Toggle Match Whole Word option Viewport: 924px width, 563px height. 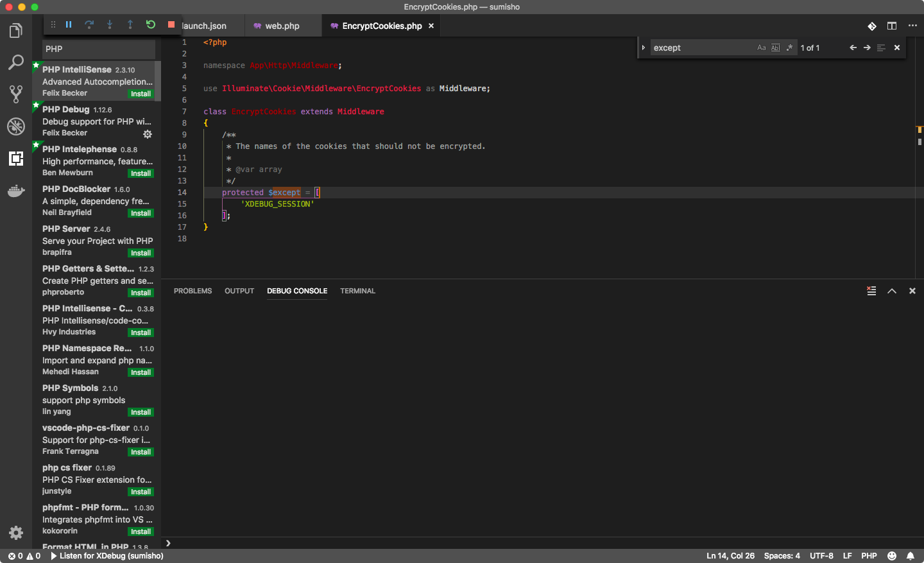[776, 47]
